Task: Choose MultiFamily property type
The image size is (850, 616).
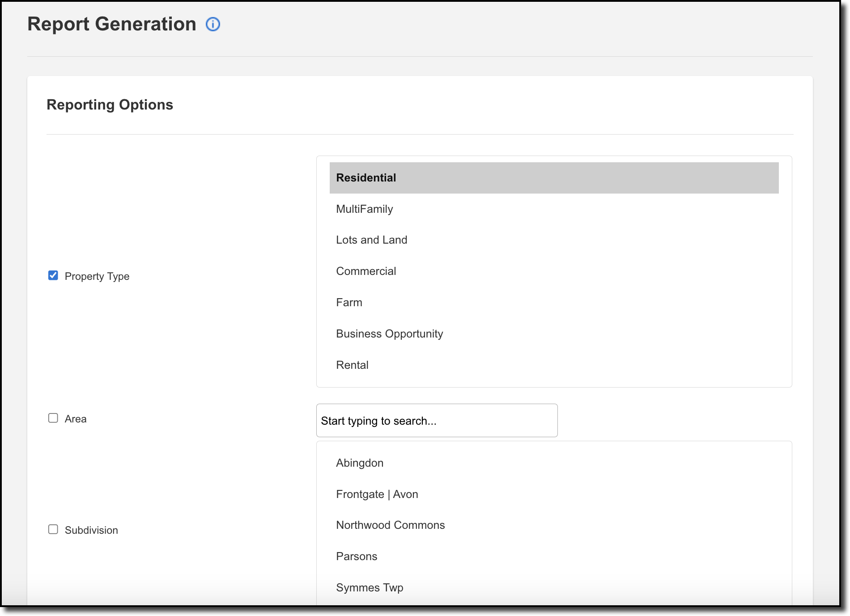Action: (554, 209)
